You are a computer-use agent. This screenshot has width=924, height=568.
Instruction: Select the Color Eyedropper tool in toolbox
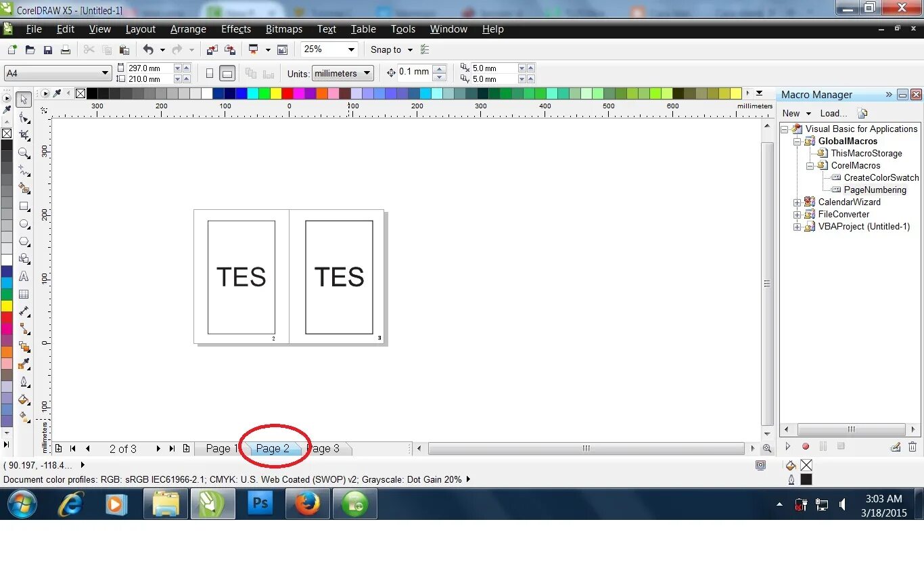coord(24,364)
